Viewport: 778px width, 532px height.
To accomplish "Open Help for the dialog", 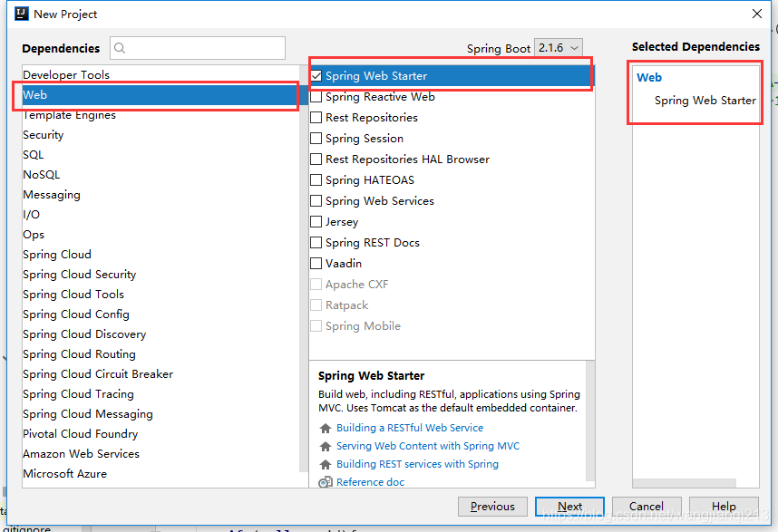I will click(x=724, y=507).
